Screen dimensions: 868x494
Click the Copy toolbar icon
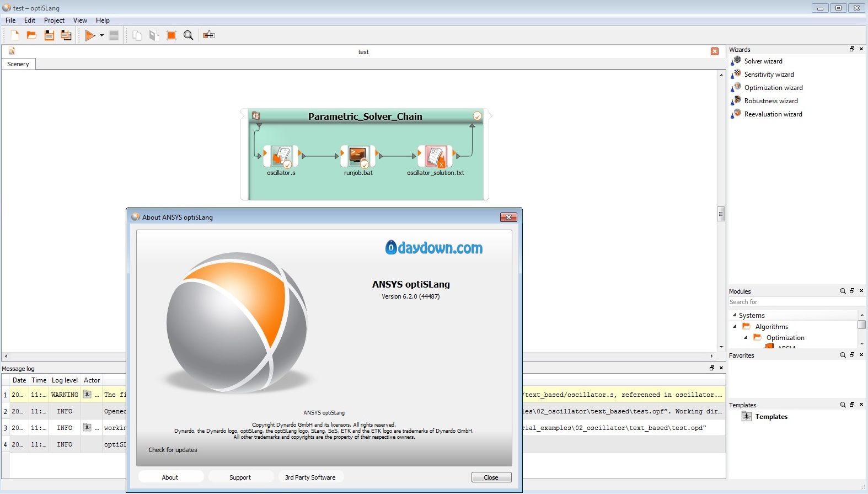[137, 35]
